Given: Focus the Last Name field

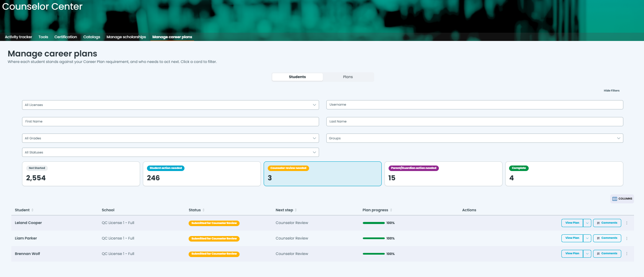Looking at the screenshot, I should point(475,121).
